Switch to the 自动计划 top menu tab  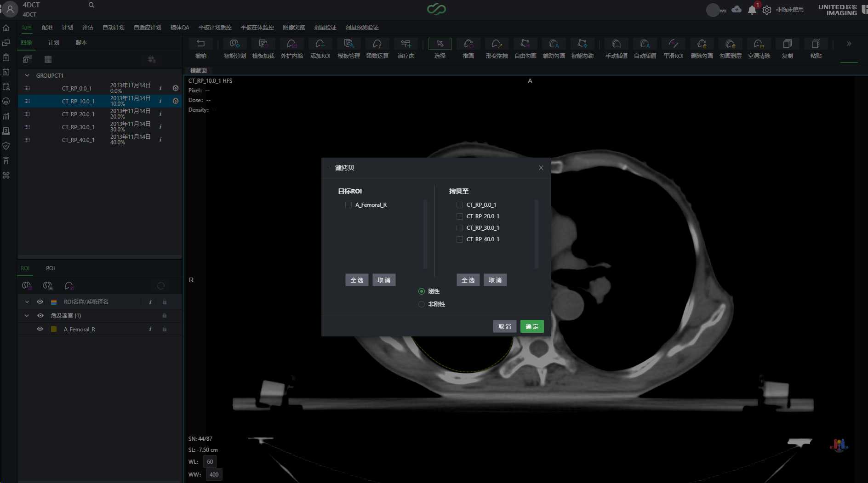click(113, 28)
